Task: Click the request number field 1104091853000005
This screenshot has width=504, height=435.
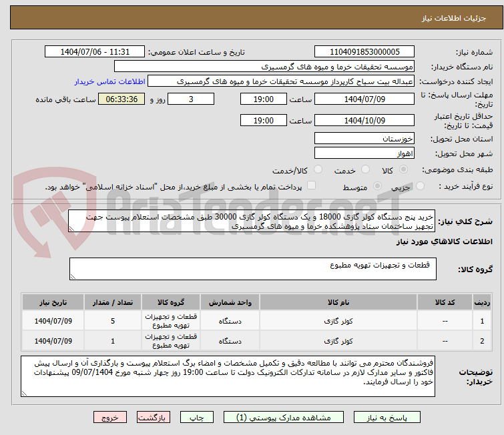Action: 365,52
